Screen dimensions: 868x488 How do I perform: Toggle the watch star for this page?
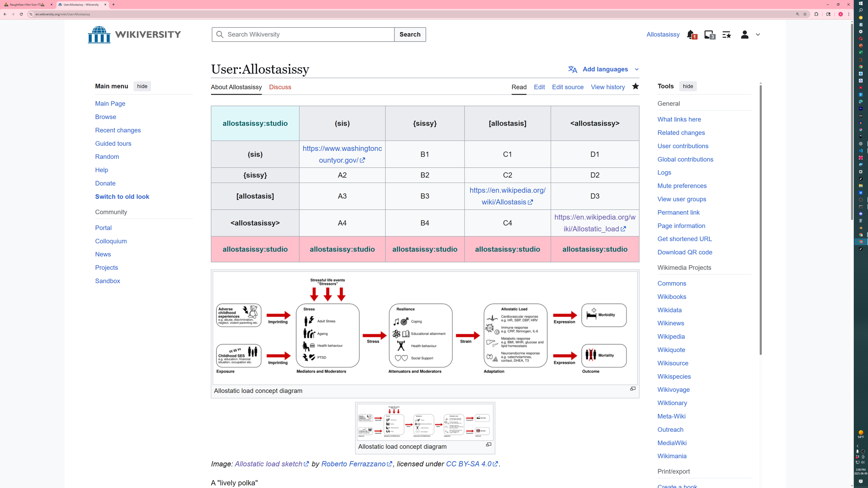(635, 86)
